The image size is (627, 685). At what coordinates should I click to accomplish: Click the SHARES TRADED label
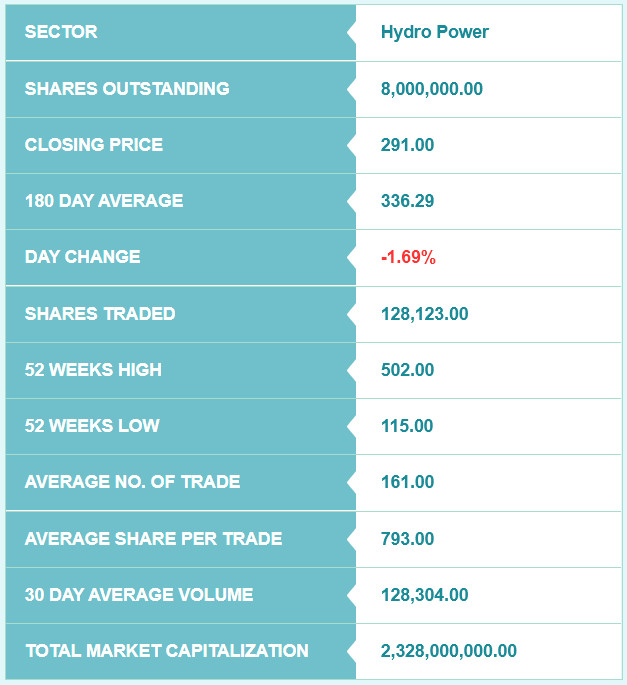pyautogui.click(x=100, y=314)
